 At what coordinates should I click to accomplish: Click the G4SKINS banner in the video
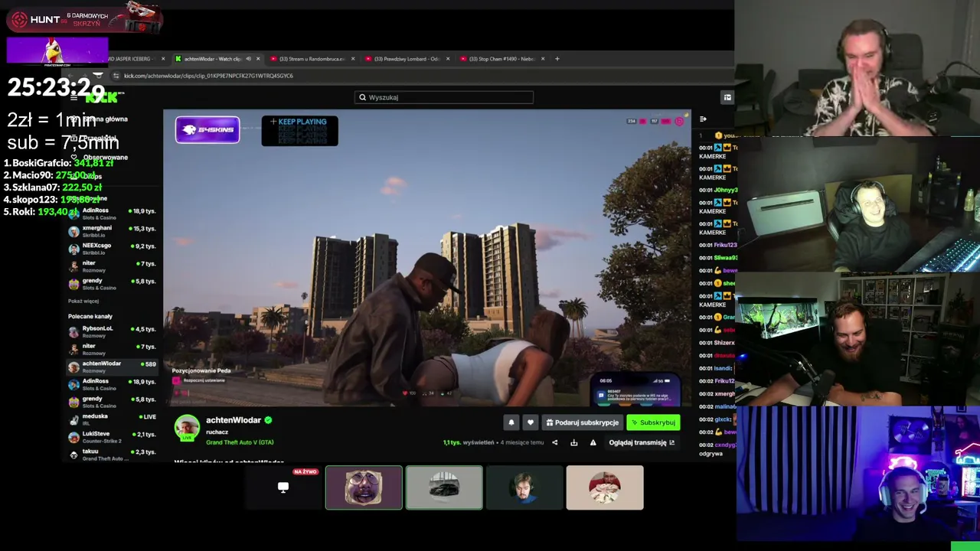(x=207, y=130)
